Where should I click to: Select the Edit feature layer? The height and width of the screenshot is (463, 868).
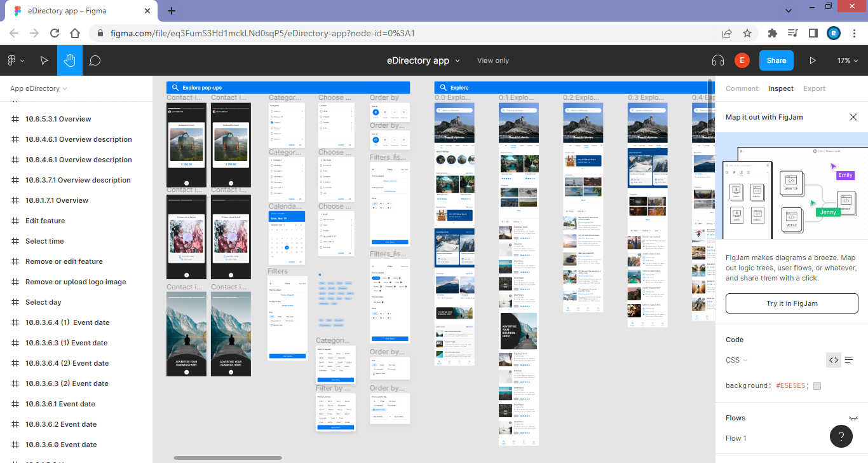[x=45, y=221]
